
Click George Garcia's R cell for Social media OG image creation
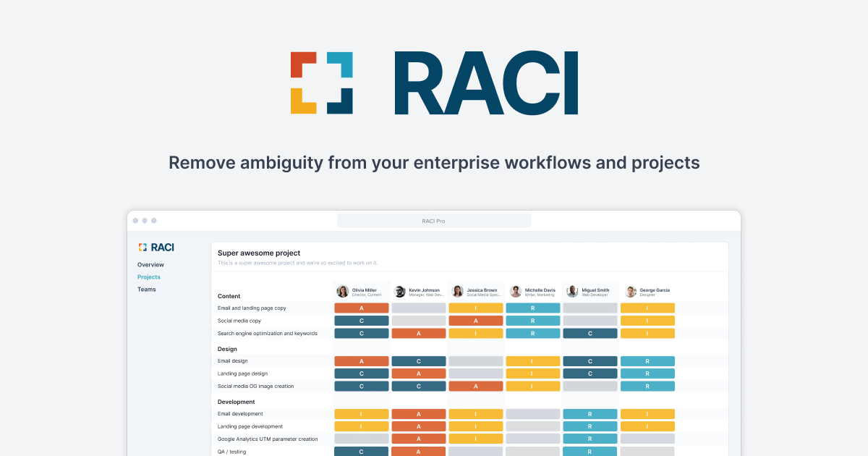coord(647,387)
